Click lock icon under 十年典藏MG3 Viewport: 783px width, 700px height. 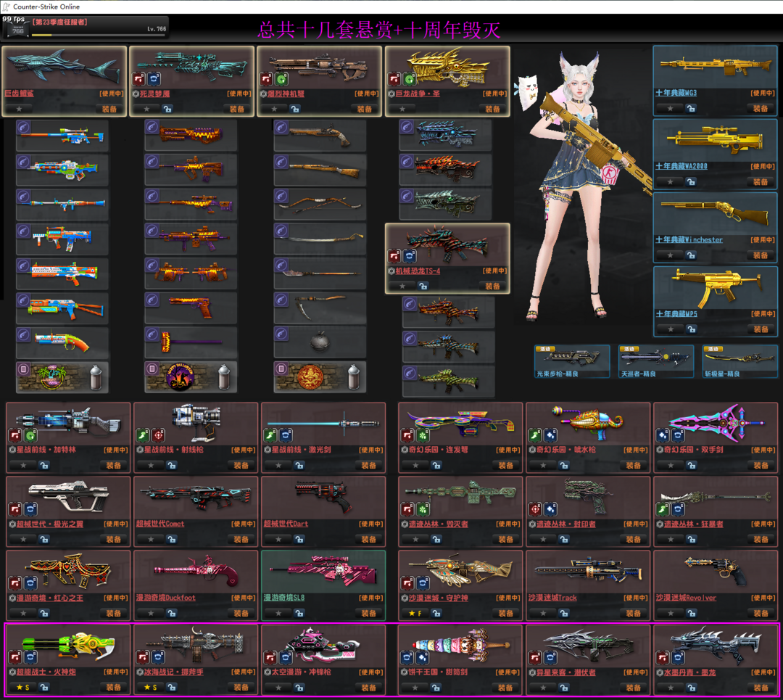click(691, 108)
